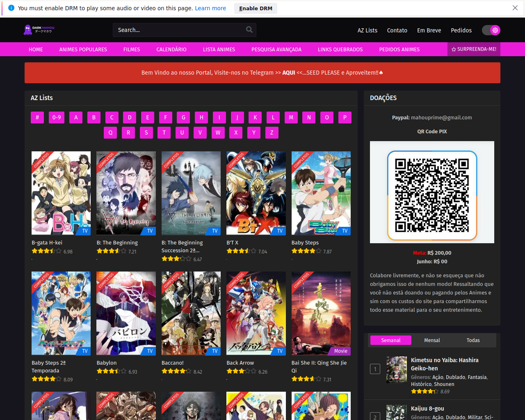The width and height of the screenshot is (525, 420).
Task: Filter anime list by letter W
Action: point(218,132)
